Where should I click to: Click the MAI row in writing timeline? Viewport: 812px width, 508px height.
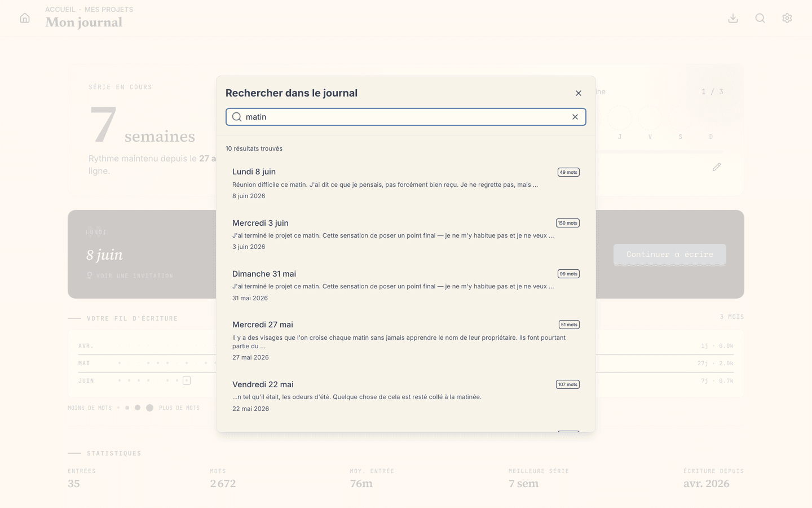pyautogui.click(x=406, y=363)
